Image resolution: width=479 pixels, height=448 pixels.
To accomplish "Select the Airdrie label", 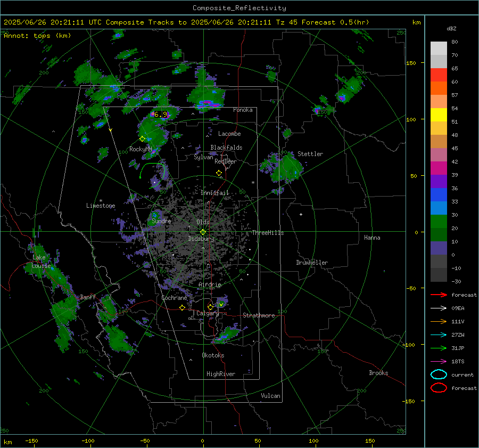I will [x=210, y=284].
